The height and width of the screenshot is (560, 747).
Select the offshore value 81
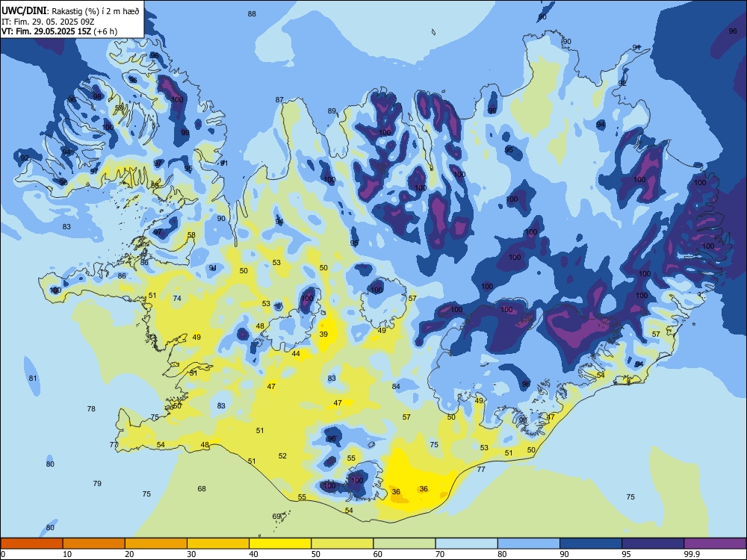pos(32,379)
